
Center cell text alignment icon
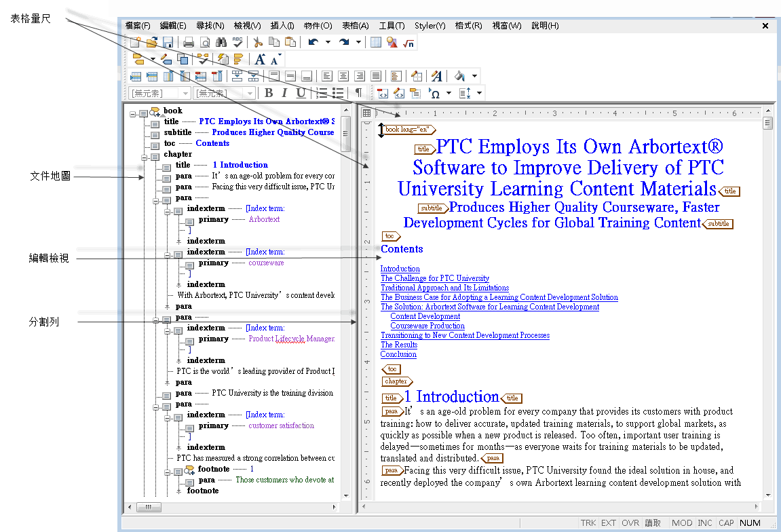click(343, 76)
